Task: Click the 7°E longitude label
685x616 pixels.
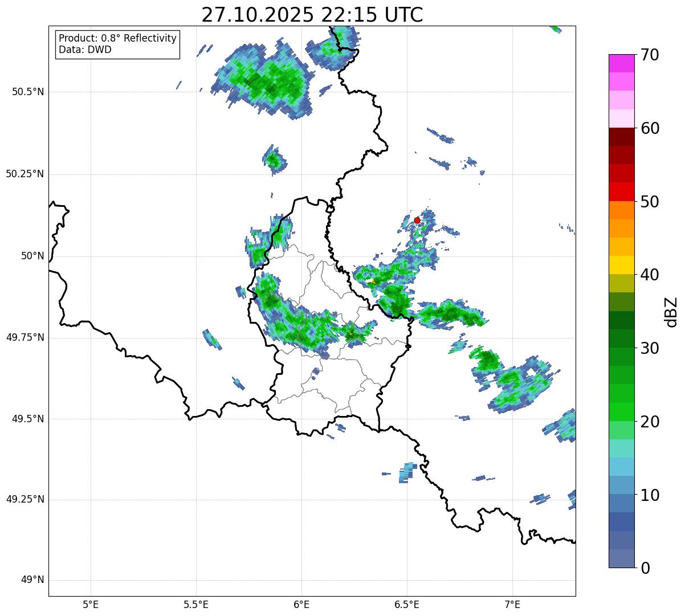Action: tap(512, 605)
